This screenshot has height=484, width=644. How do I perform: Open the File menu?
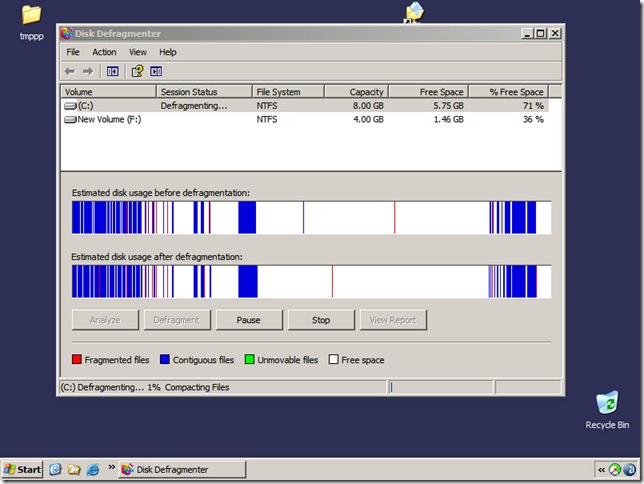[x=73, y=52]
